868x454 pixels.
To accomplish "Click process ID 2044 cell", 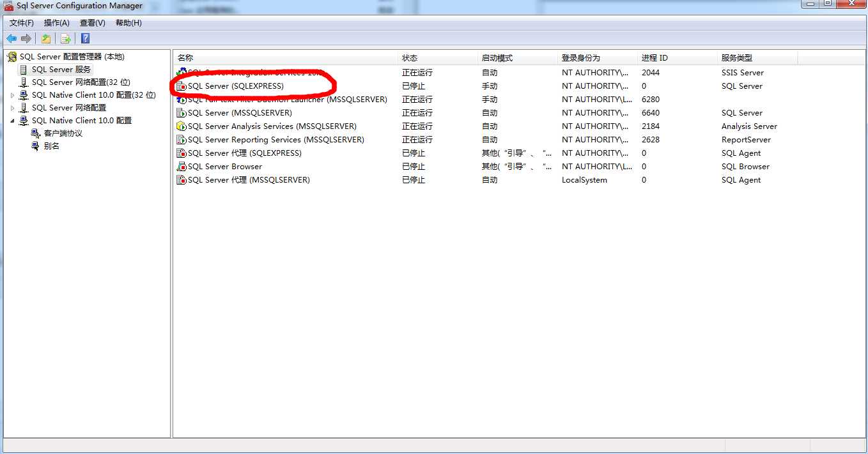I will [x=651, y=73].
